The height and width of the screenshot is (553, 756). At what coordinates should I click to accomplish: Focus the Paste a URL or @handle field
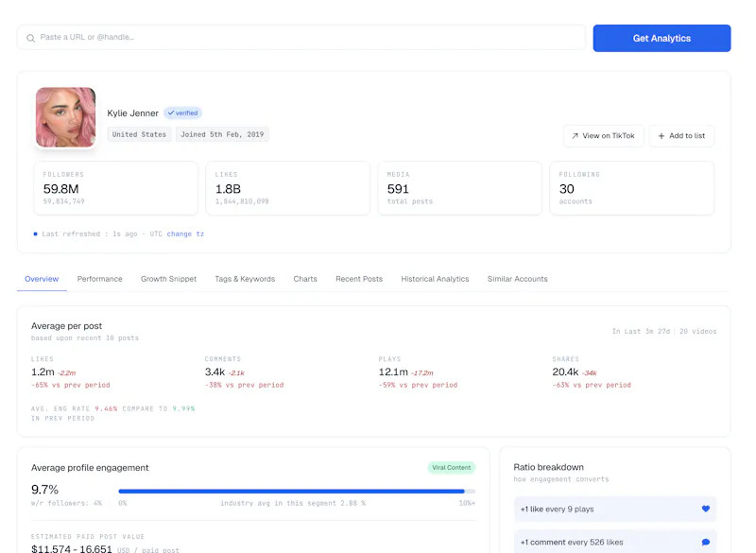point(301,37)
